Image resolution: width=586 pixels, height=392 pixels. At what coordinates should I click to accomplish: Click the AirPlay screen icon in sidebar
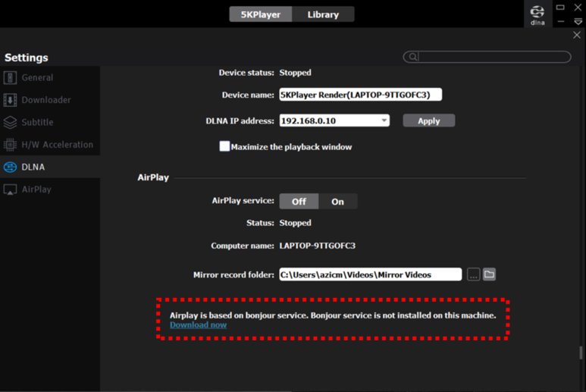point(10,190)
